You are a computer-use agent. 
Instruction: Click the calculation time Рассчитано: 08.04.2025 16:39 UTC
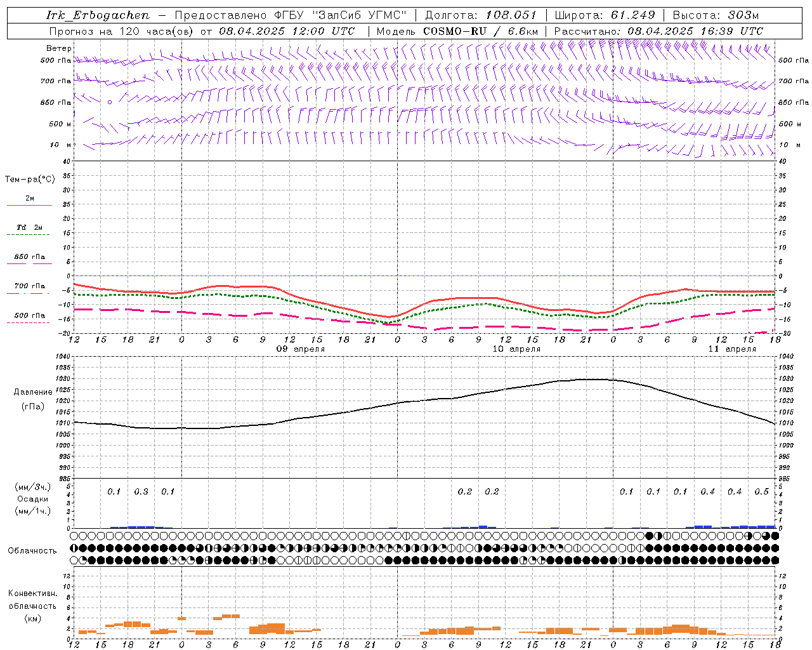658,31
